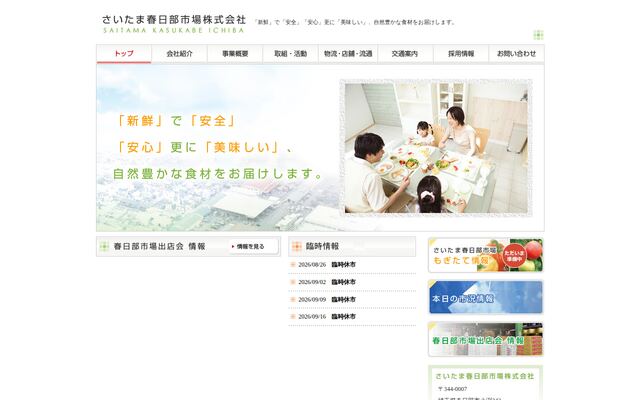The height and width of the screenshot is (400, 640).
Task: Open the 物流・店舗・流通 navigation tab
Action: [x=348, y=53]
